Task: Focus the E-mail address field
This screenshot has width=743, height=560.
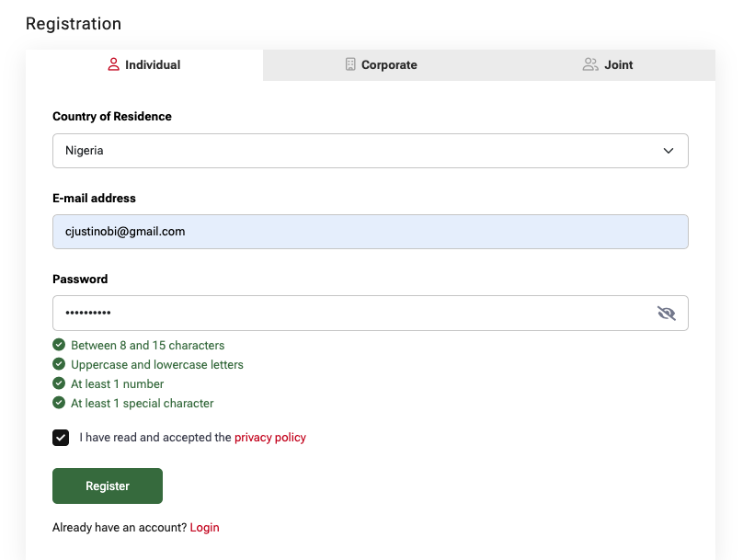Action: (370, 232)
